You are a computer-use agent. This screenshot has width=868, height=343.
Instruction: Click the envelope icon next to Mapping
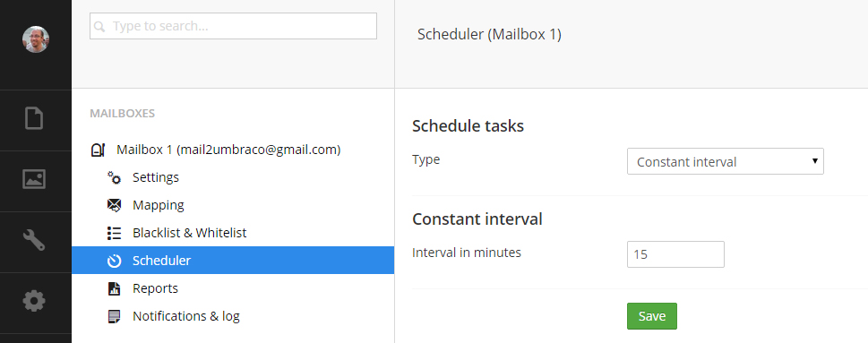point(114,205)
